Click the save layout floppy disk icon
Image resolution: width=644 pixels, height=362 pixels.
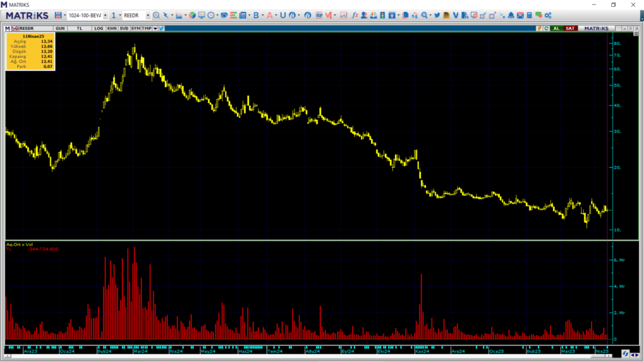pyautogui.click(x=58, y=15)
